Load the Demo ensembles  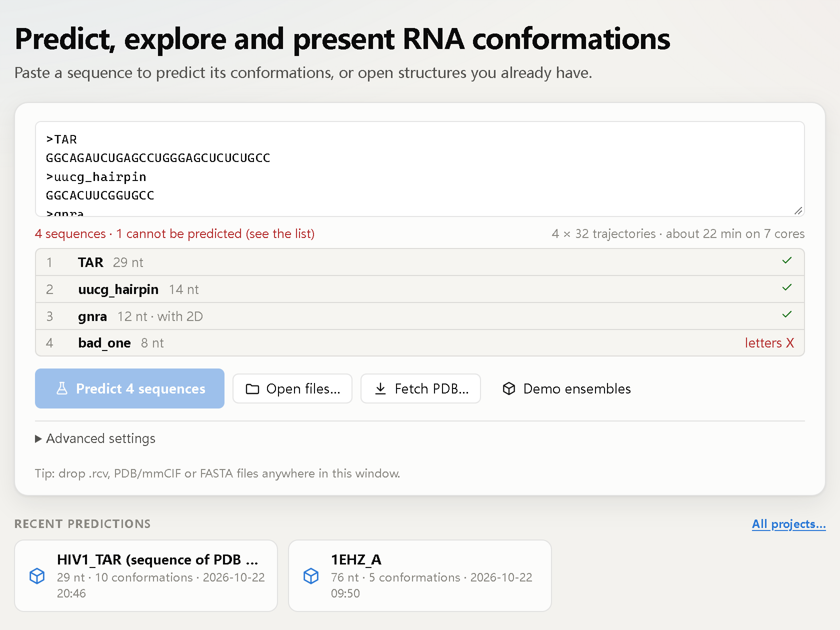566,388
